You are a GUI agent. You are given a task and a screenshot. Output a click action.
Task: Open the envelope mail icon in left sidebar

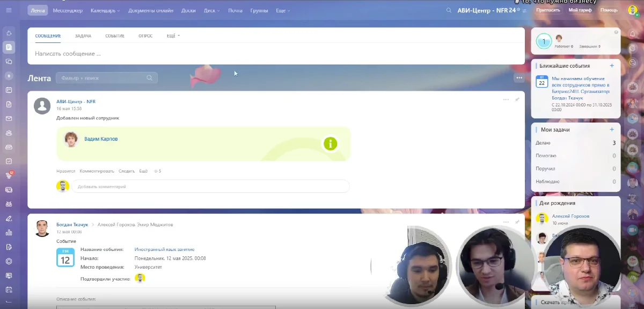pyautogui.click(x=9, y=118)
